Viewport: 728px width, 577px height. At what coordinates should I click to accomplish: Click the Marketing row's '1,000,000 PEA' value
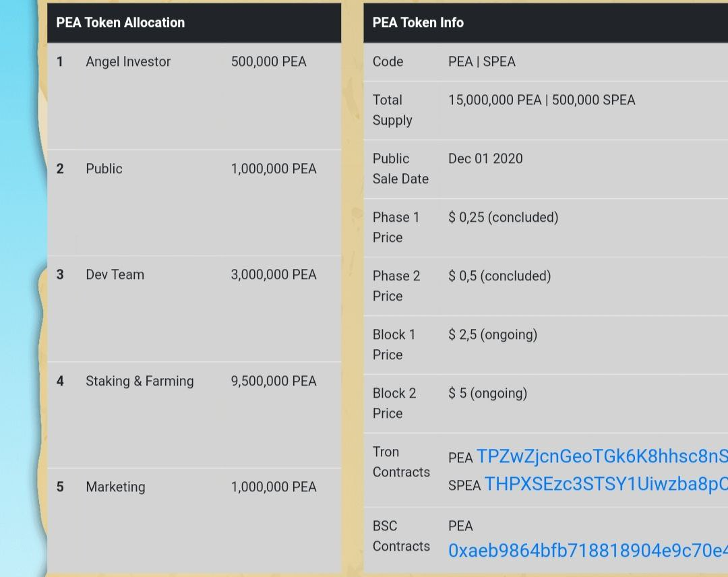click(x=274, y=487)
